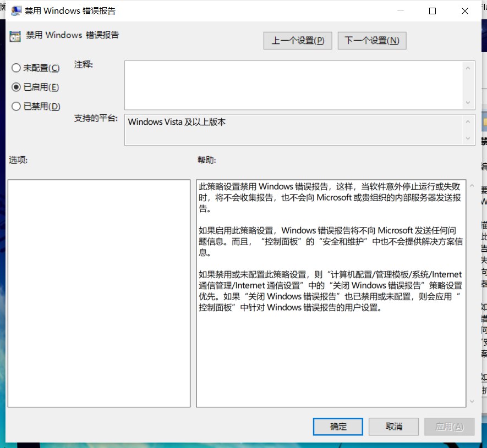
Task: Click the 支持的平台: label
Action: (x=96, y=118)
